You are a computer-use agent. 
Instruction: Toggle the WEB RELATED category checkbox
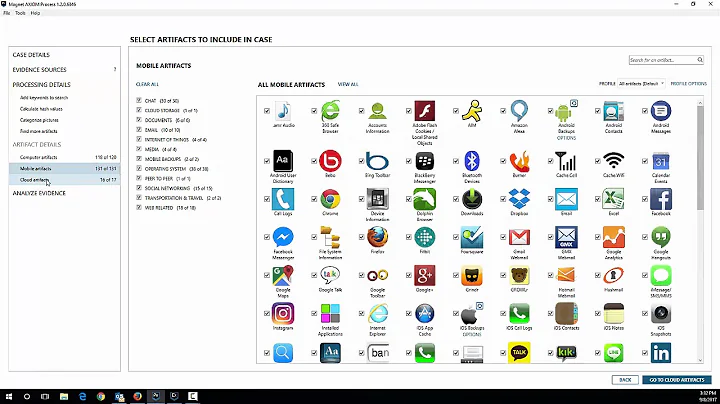pyautogui.click(x=139, y=207)
